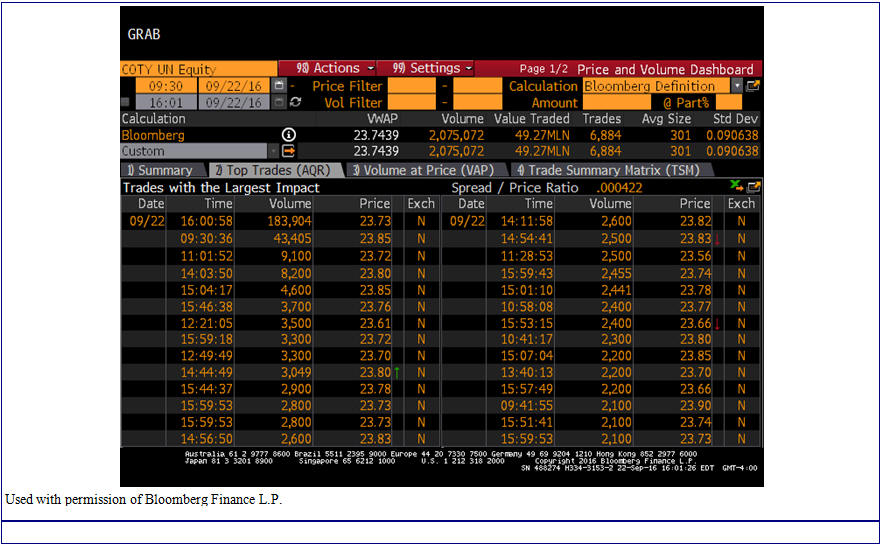Toggle the checkbox beside the 16:01 time

(125, 102)
